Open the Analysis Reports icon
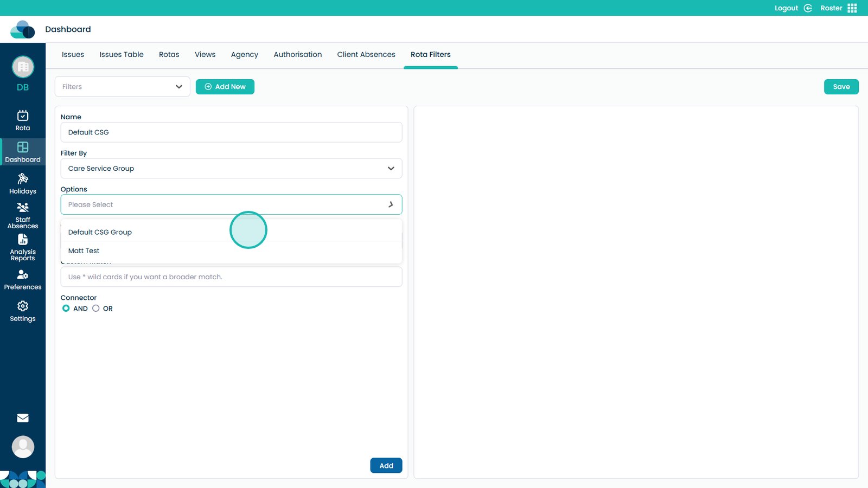The image size is (868, 488). click(23, 240)
